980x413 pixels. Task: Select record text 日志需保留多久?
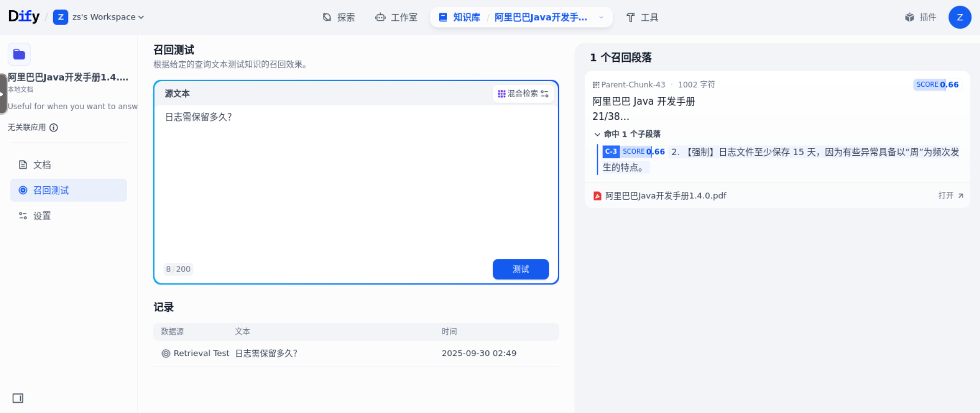click(x=266, y=353)
